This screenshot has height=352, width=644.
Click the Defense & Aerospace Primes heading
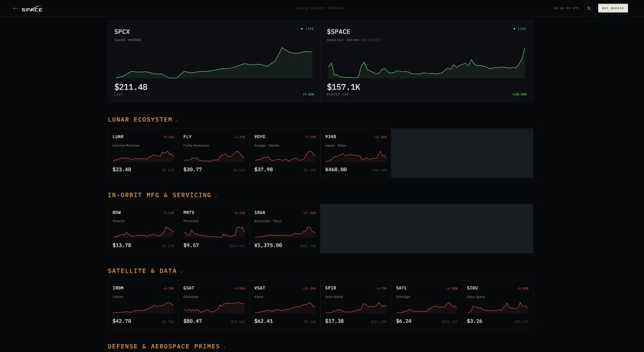point(164,347)
